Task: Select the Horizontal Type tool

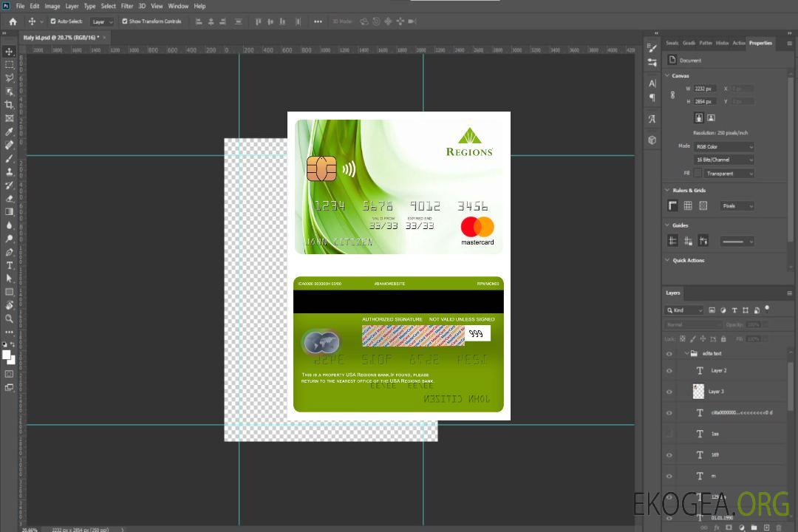Action: [x=9, y=265]
